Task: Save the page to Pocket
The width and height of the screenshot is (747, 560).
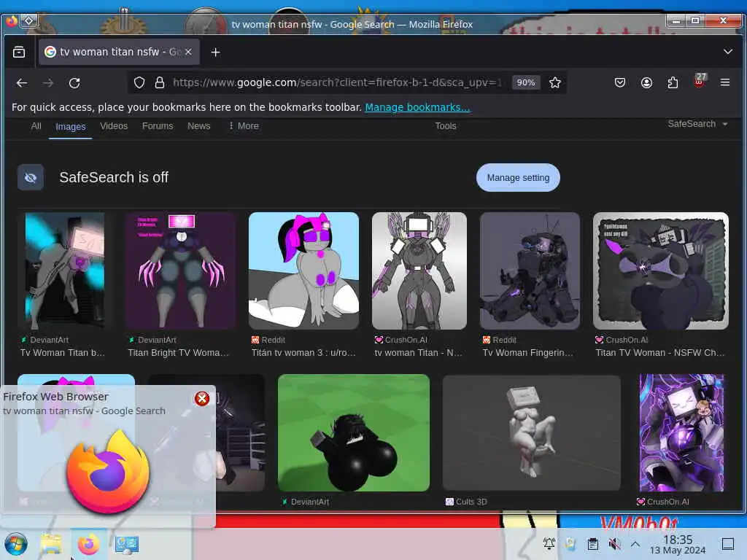Action: coord(620,82)
